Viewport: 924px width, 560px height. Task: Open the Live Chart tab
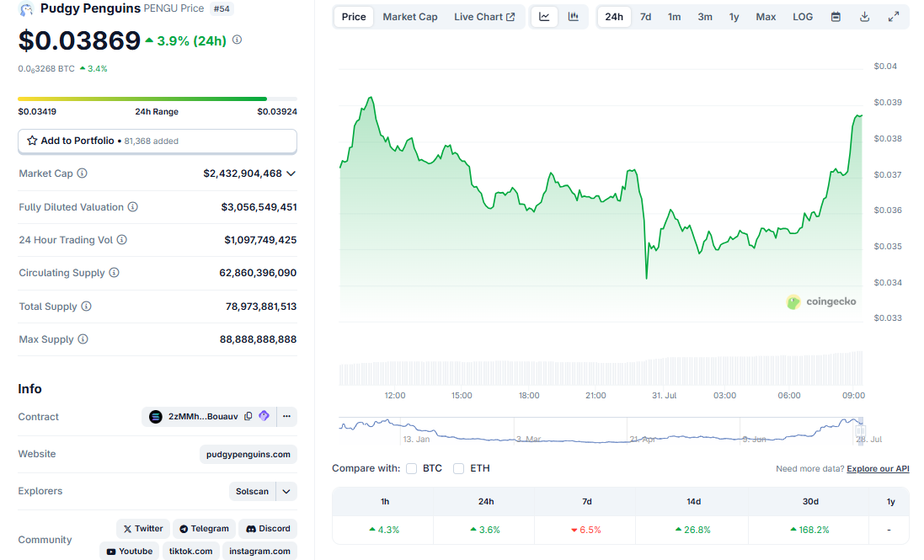tap(484, 17)
